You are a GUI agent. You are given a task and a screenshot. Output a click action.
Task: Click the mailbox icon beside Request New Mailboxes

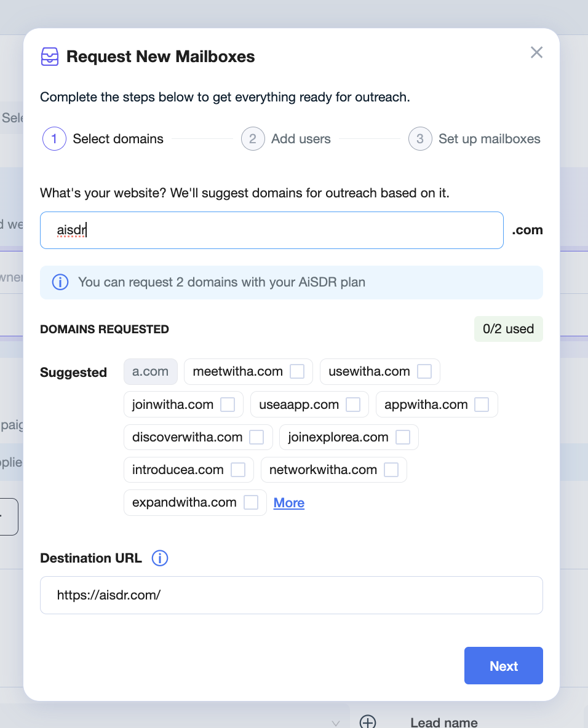[50, 57]
